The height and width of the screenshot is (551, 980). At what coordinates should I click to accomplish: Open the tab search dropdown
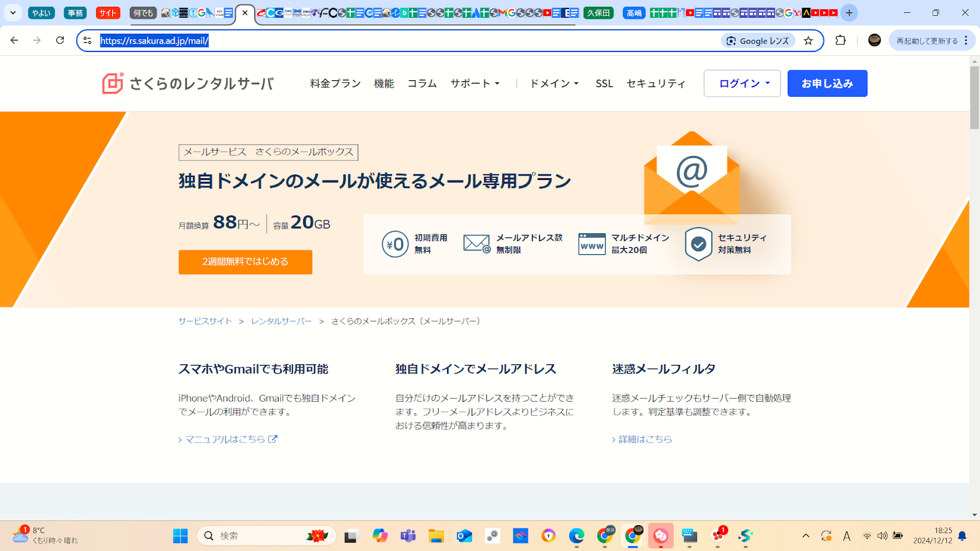pyautogui.click(x=13, y=13)
